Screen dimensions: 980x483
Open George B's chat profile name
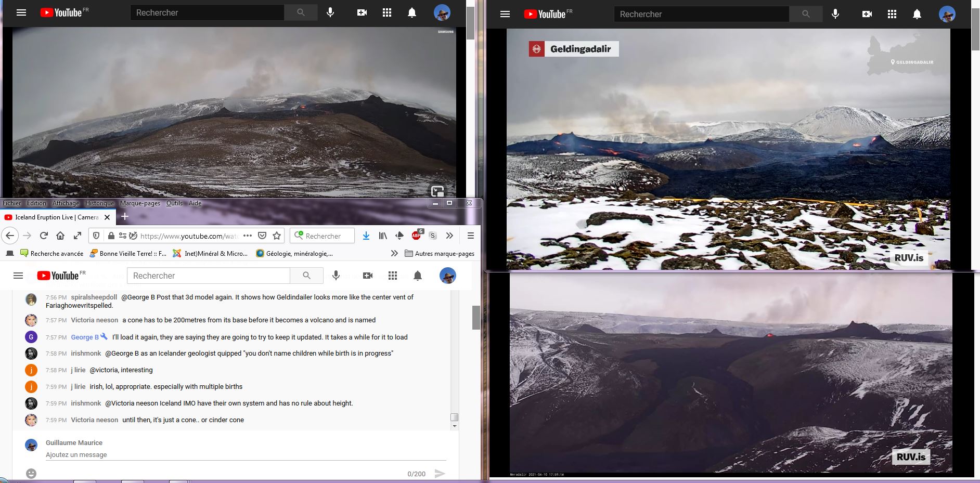(x=85, y=337)
